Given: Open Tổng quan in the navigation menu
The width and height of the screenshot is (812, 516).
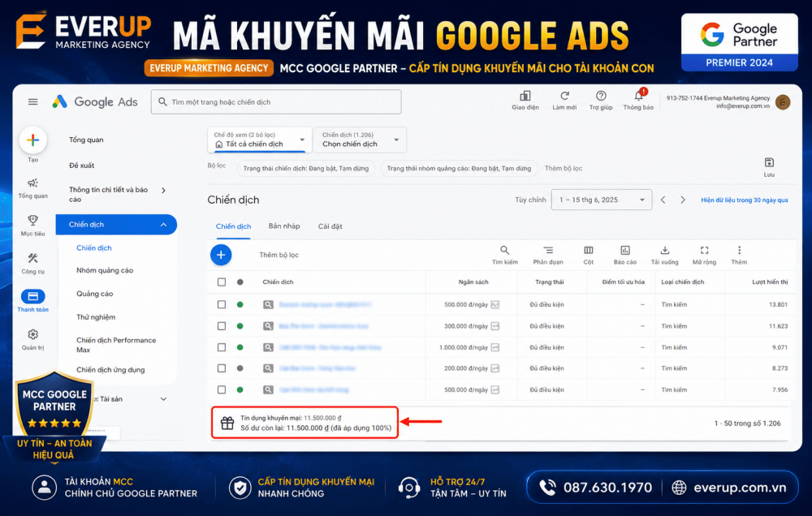Looking at the screenshot, I should pos(86,140).
